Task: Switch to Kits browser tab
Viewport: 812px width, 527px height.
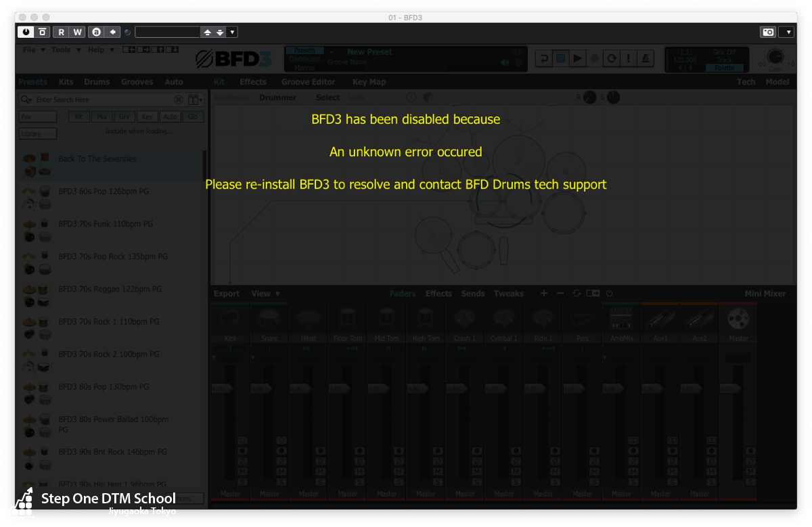Action: [66, 82]
